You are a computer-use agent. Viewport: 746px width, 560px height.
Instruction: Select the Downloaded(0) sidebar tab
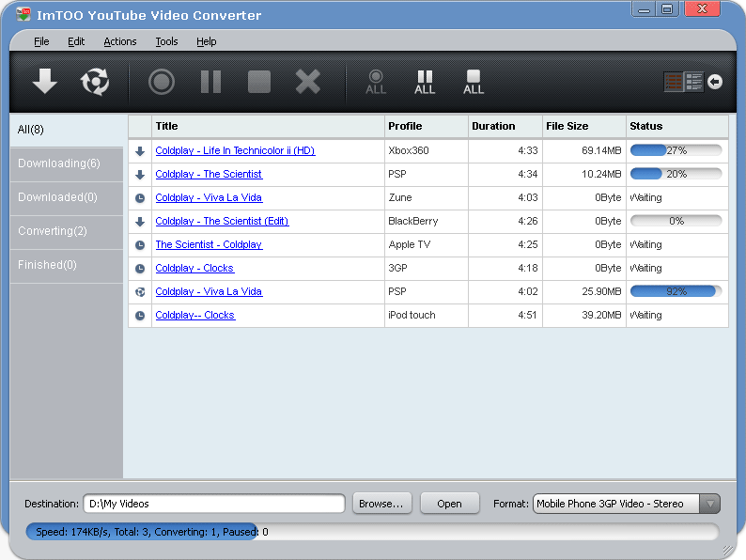67,197
